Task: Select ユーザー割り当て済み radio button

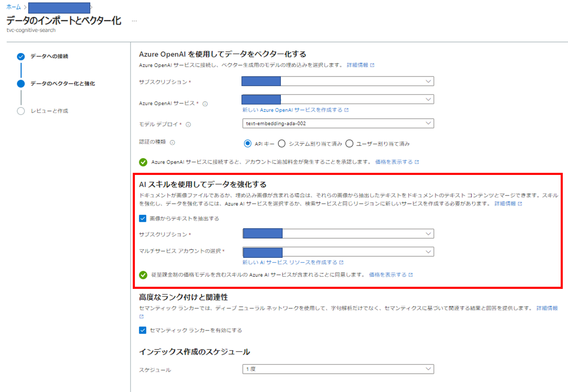Action: tap(349, 144)
